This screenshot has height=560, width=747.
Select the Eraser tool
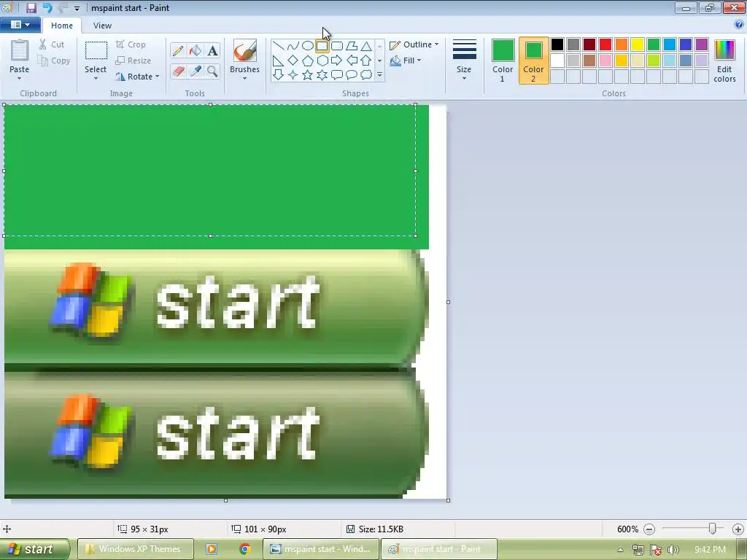click(178, 71)
